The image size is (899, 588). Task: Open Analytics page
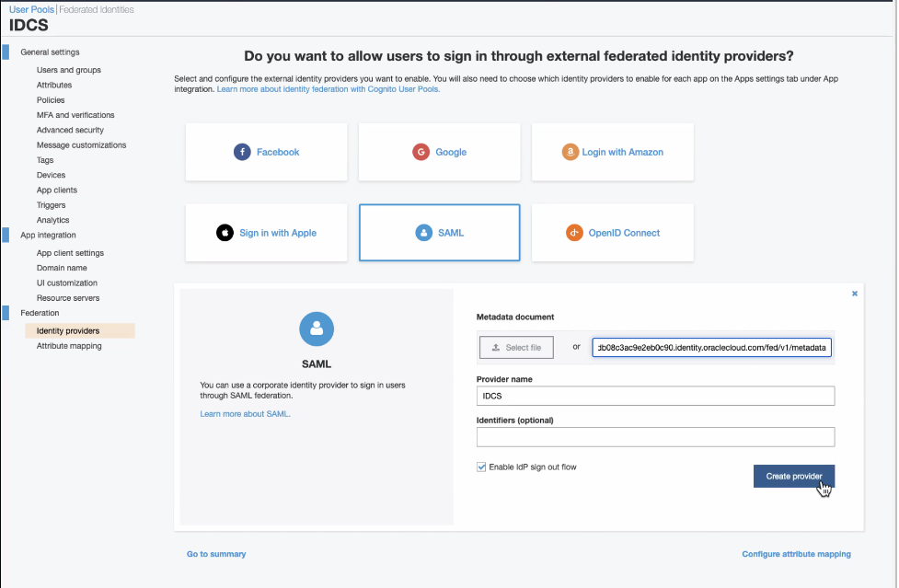[52, 220]
